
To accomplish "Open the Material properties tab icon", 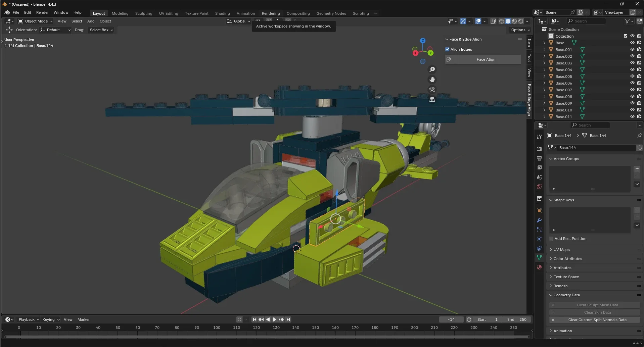I will 539,267.
